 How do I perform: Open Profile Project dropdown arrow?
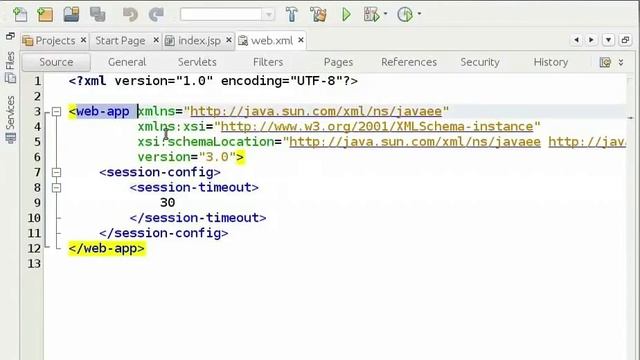pos(419,14)
